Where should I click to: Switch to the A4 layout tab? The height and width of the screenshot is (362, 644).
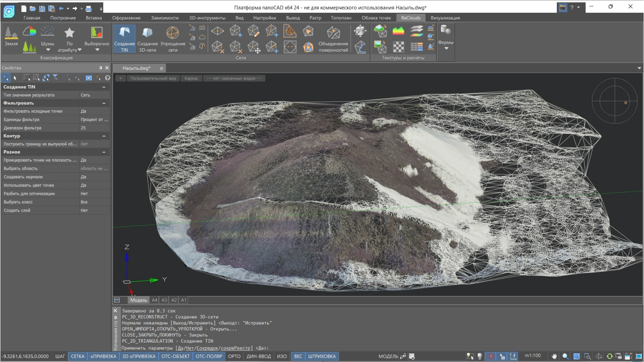[x=154, y=300]
